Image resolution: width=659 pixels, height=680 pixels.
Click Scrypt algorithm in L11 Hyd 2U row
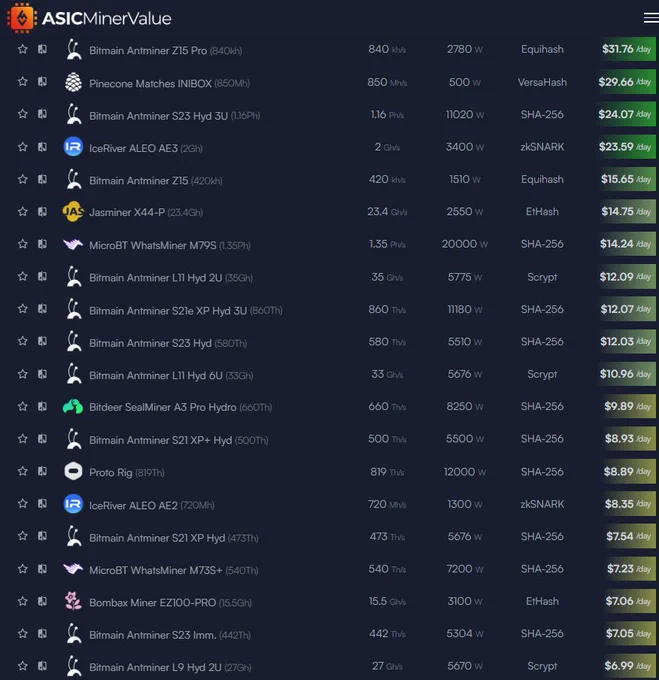pyautogui.click(x=542, y=277)
